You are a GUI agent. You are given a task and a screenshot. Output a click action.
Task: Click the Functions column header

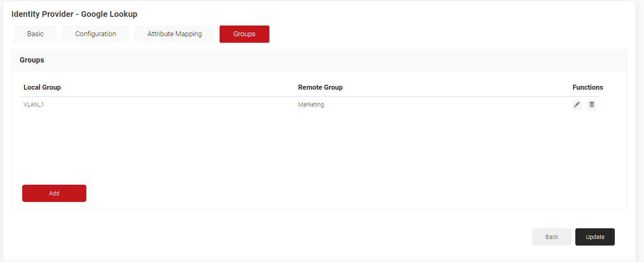click(587, 87)
